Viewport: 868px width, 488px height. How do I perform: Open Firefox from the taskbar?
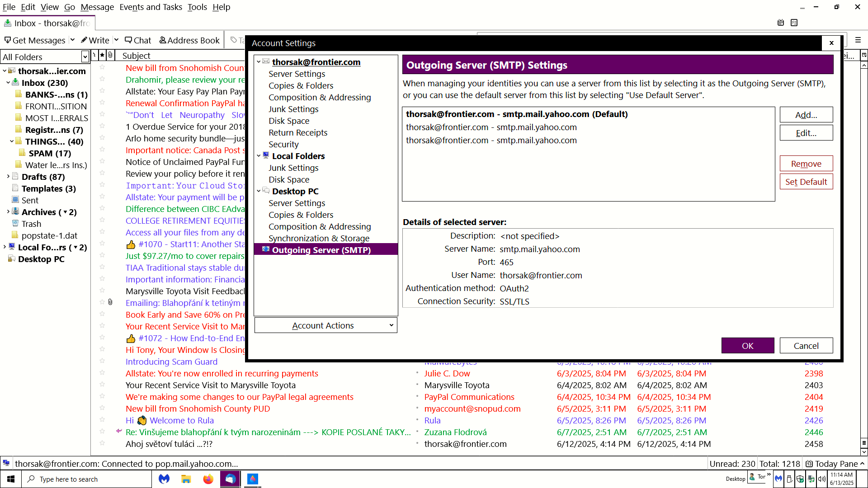(x=208, y=479)
